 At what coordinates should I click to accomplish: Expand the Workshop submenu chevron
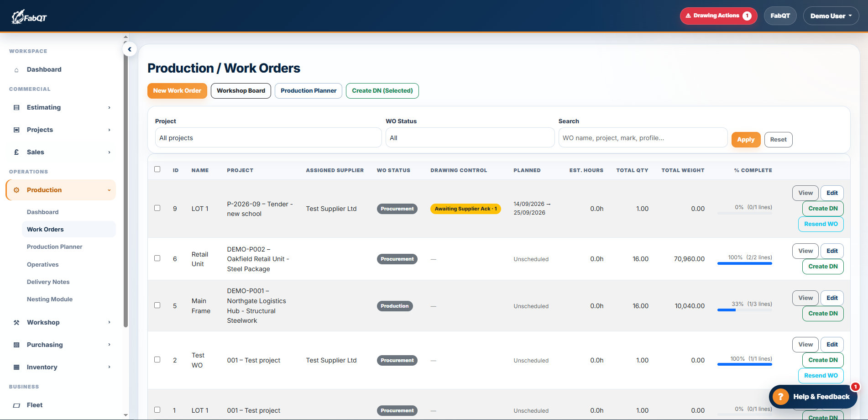click(109, 323)
